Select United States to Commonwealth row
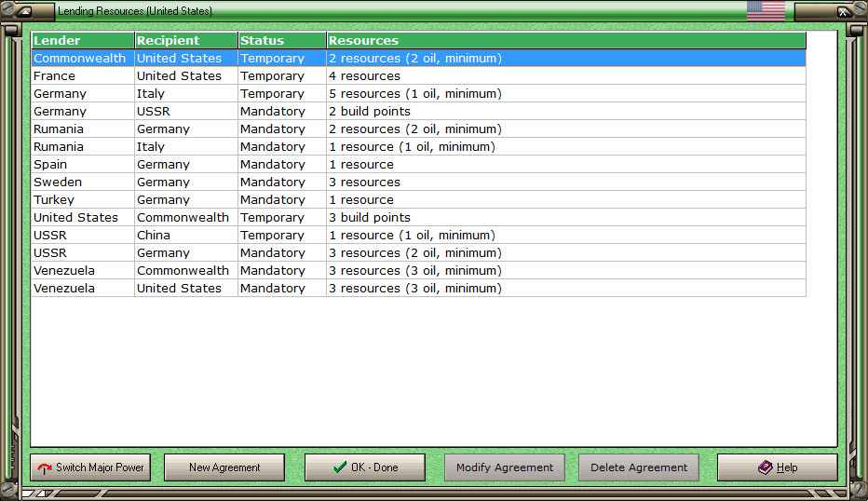The image size is (868, 501). 418,218
